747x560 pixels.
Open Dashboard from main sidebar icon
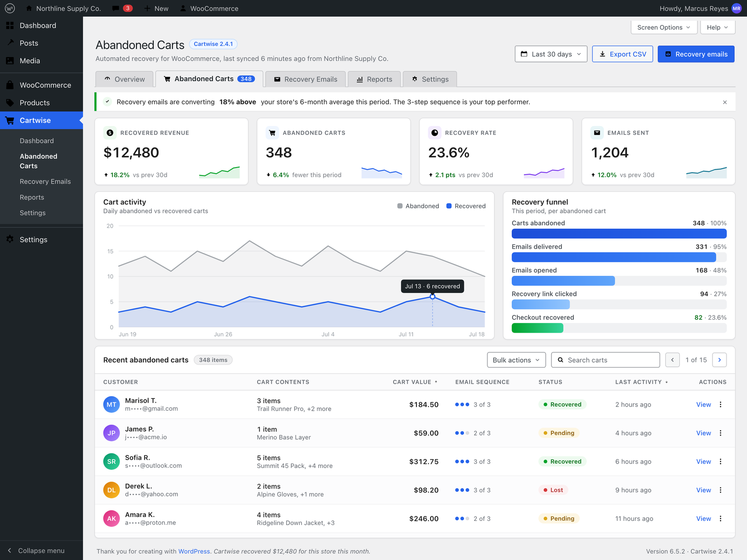point(10,26)
